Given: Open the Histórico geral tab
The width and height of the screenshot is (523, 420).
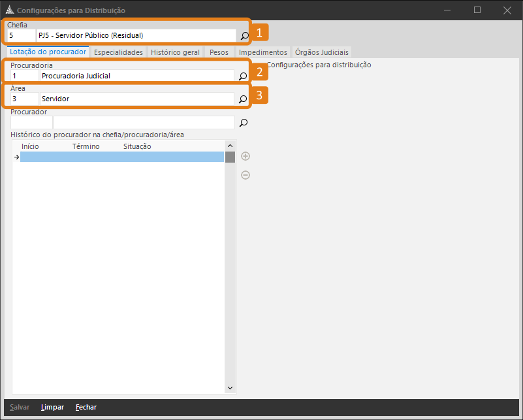Looking at the screenshot, I should (175, 52).
